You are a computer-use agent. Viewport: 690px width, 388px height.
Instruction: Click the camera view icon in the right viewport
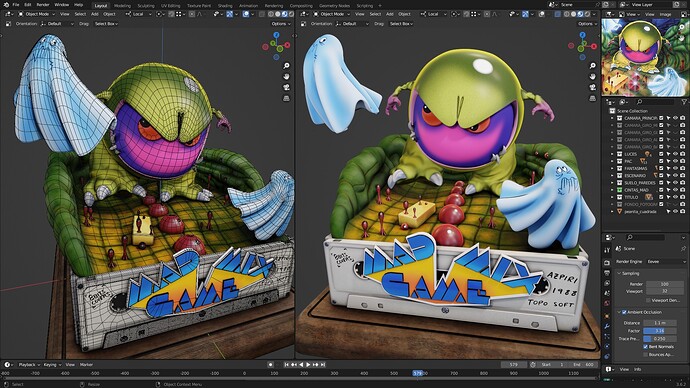593,87
